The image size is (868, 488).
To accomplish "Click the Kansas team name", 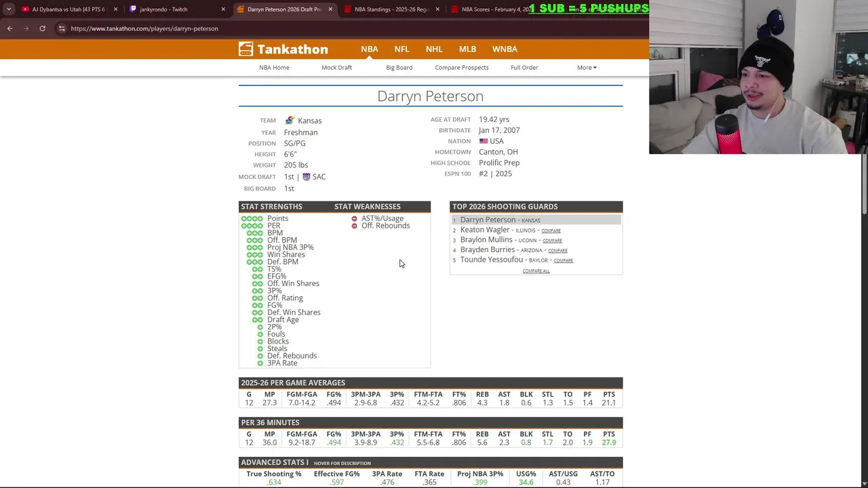I will (x=310, y=121).
